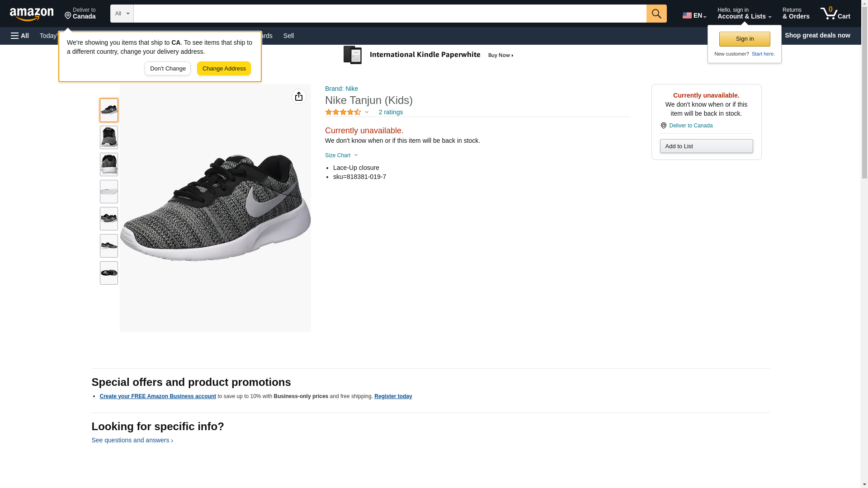Open Account & Lists dropdown
This screenshot has height=488, width=868.
coord(744,14)
